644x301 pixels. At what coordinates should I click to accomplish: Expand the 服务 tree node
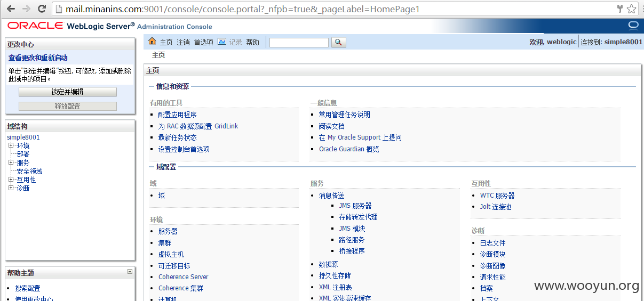tap(11, 162)
